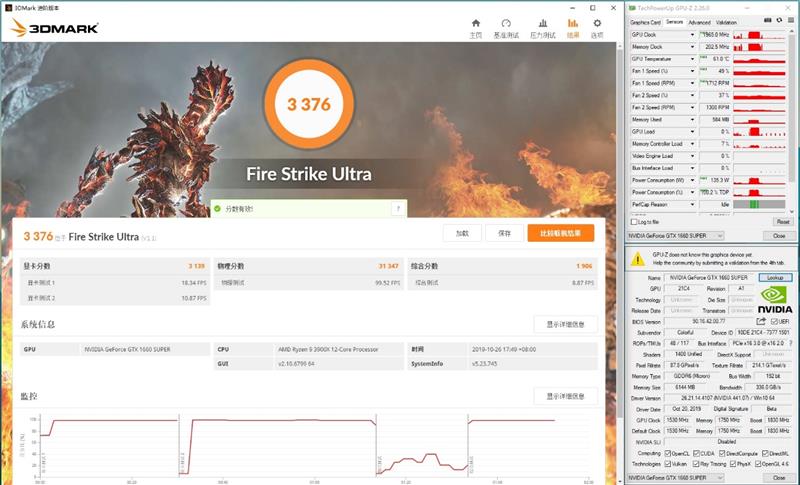
Task: Click Close in the lower GPU-Z window
Action: [x=779, y=478]
